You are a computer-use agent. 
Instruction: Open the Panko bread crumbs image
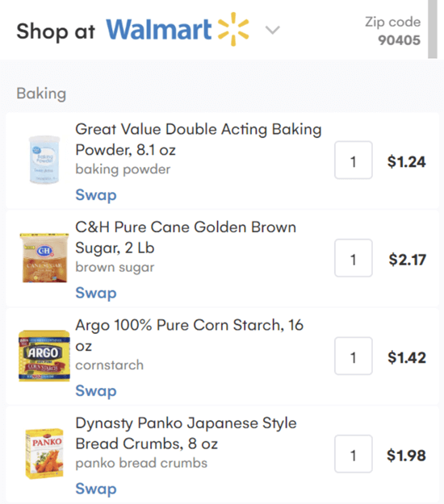tap(44, 453)
